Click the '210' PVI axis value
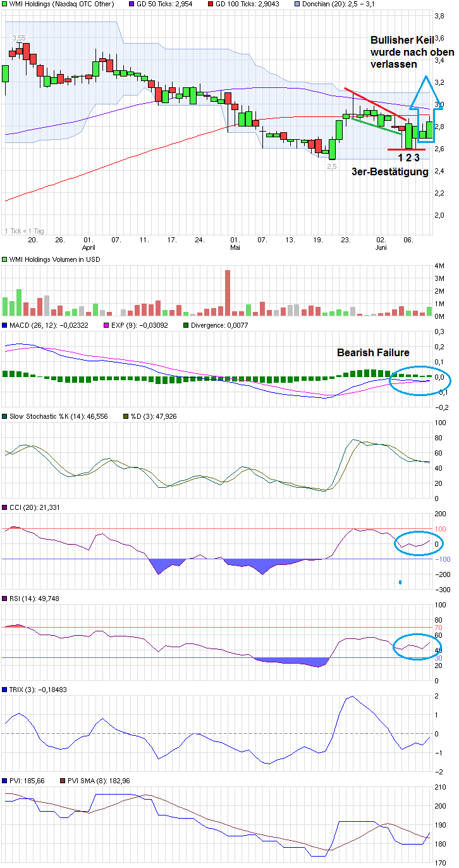This screenshot has height=868, width=459. (440, 787)
